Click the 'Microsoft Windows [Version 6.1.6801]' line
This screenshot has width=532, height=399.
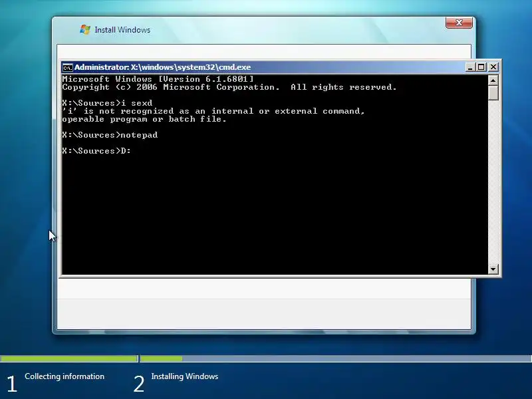158,79
